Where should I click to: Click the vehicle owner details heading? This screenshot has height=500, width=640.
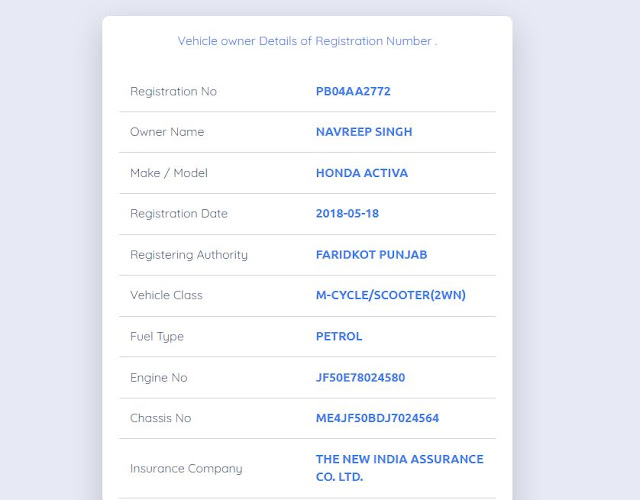point(307,41)
